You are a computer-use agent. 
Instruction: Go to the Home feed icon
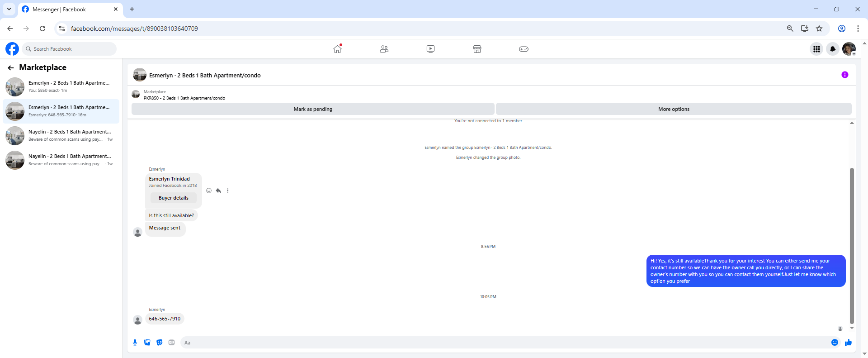tap(338, 49)
